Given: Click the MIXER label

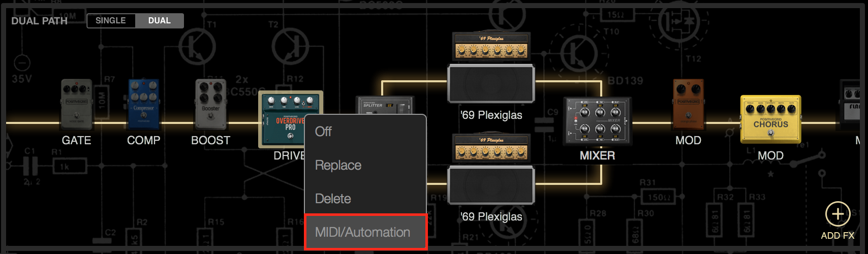Looking at the screenshot, I should click(x=598, y=155).
